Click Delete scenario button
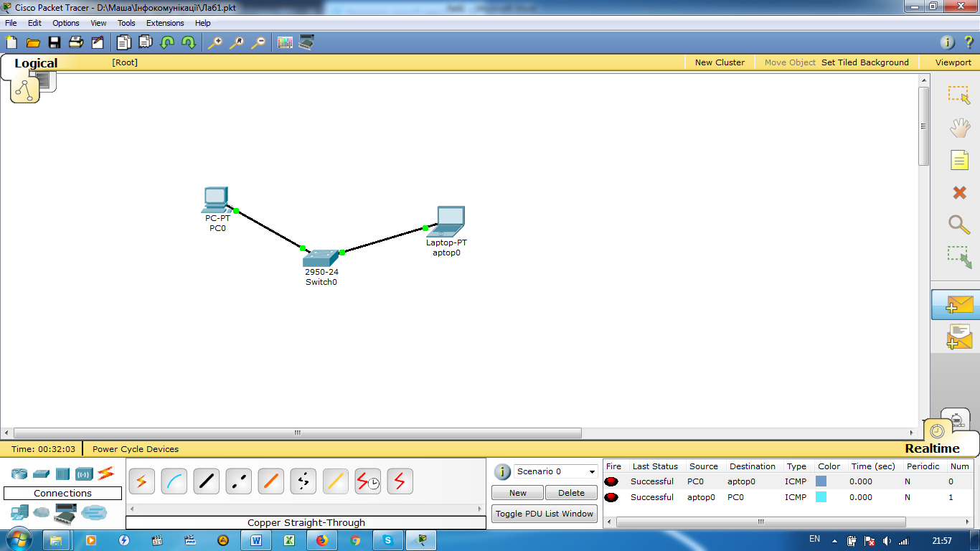Screen dimensions: 980x551 coord(571,493)
